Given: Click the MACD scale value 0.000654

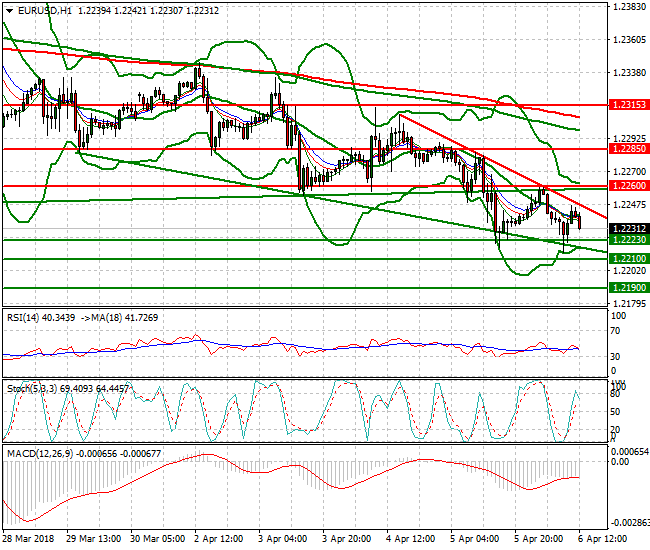Looking at the screenshot, I should (630, 452).
